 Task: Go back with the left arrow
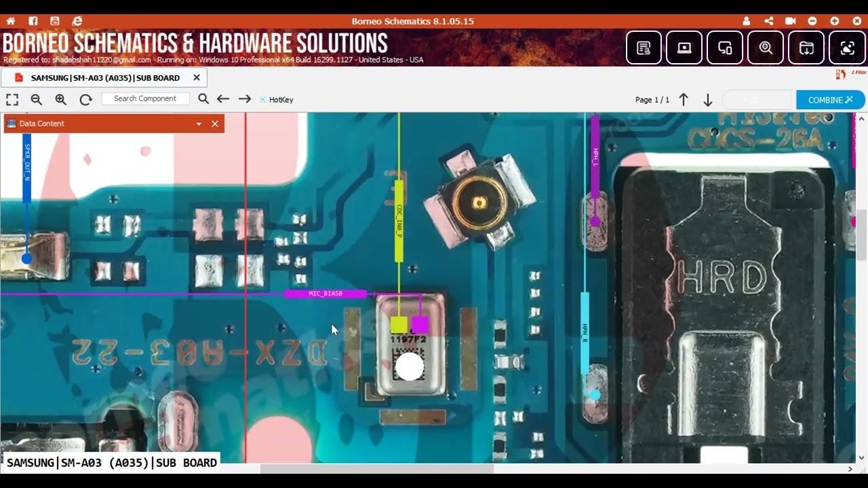[x=223, y=99]
